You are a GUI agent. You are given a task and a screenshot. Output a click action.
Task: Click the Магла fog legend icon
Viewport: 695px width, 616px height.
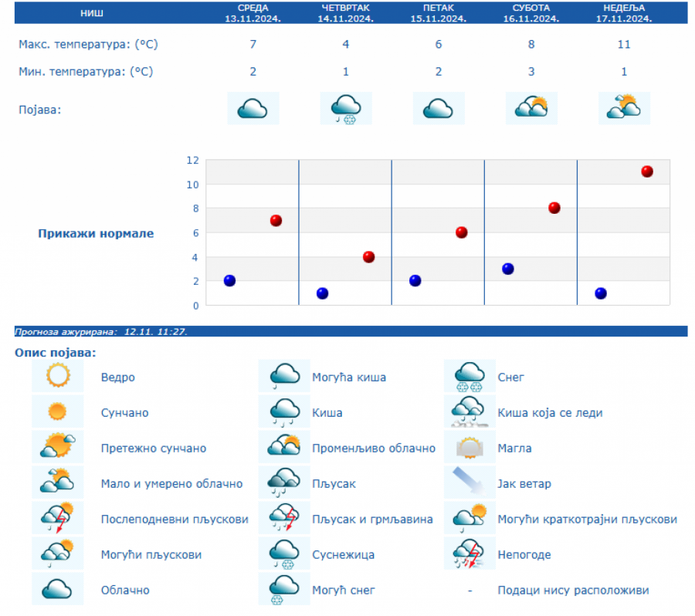point(470,448)
